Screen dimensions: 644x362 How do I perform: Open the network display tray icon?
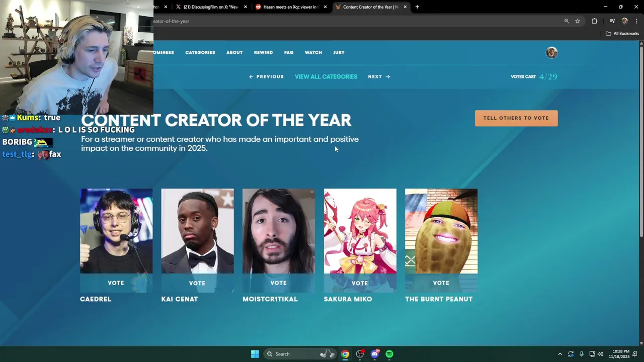click(592, 354)
